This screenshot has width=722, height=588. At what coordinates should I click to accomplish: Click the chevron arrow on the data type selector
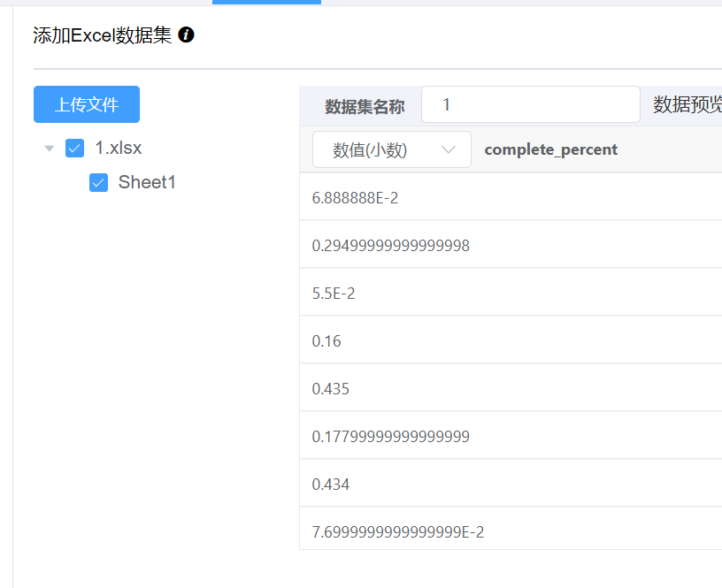449,149
